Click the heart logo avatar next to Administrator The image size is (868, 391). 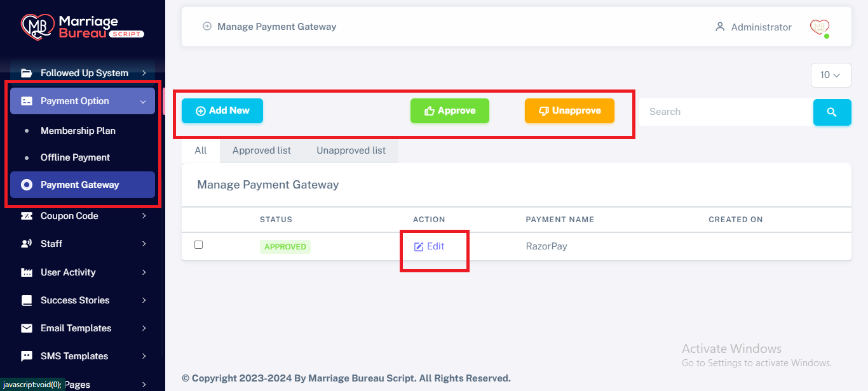(x=820, y=27)
